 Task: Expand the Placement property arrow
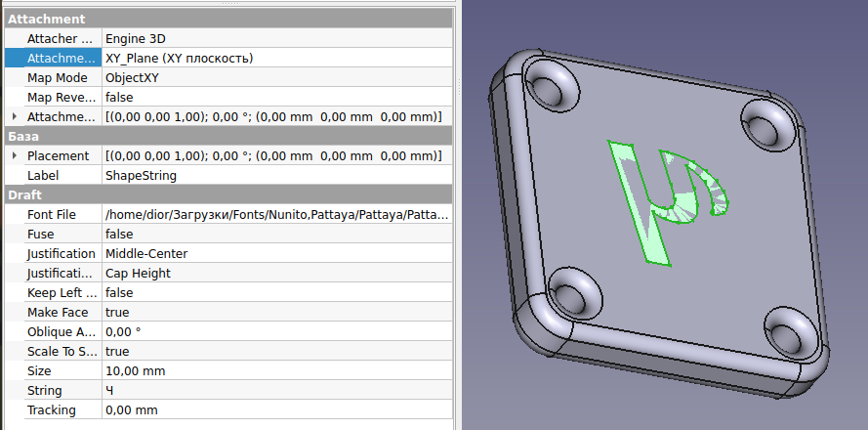pos(14,155)
